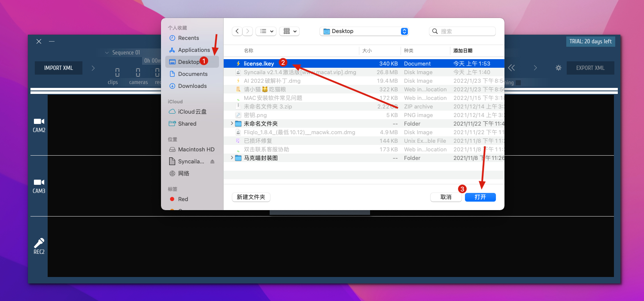Image resolution: width=644 pixels, height=301 pixels.
Task: Expand the 马克喵封装图 folder
Action: [x=232, y=158]
